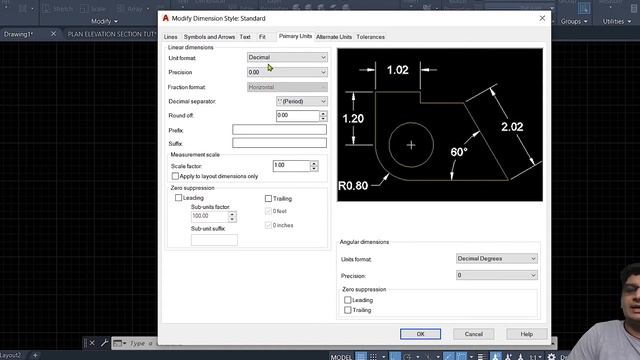Click MODEL space button in status bar

(x=341, y=357)
